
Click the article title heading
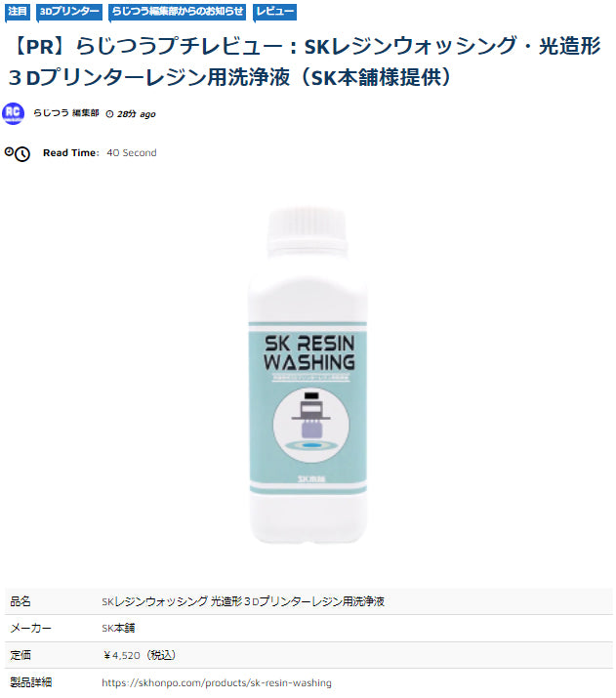click(305, 62)
